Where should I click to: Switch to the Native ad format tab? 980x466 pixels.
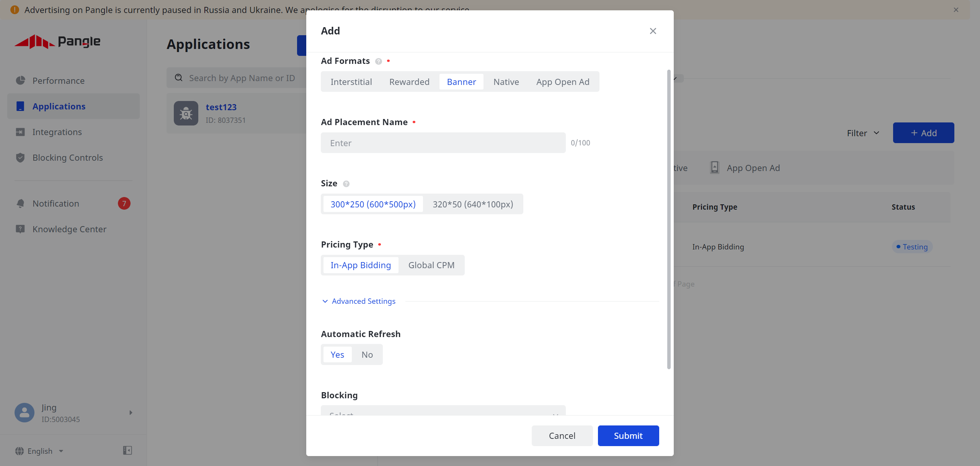506,82
